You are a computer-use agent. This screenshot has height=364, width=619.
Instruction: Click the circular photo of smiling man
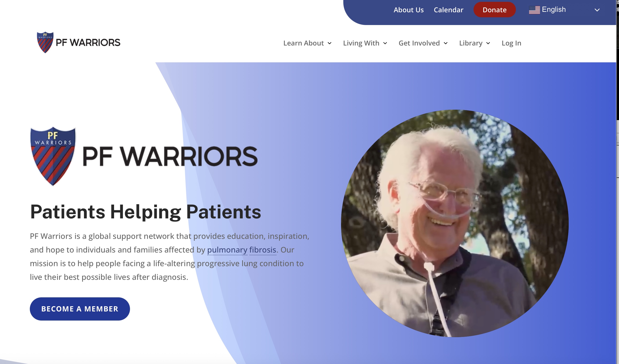pyautogui.click(x=455, y=223)
